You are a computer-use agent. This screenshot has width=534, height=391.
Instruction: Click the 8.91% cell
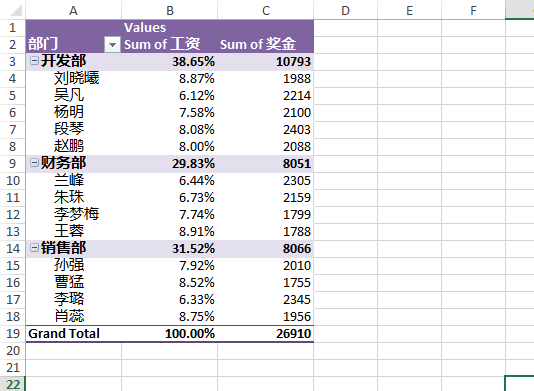[x=170, y=231]
